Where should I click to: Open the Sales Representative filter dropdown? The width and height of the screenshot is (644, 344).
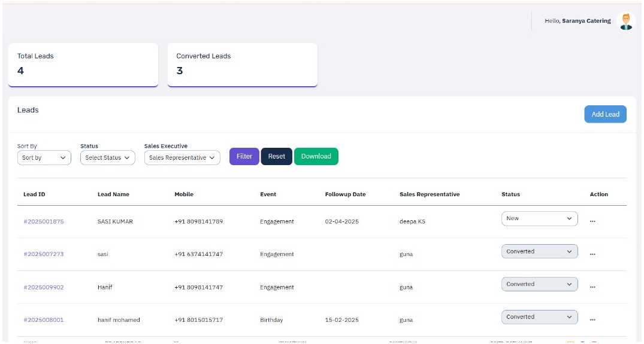pyautogui.click(x=182, y=158)
